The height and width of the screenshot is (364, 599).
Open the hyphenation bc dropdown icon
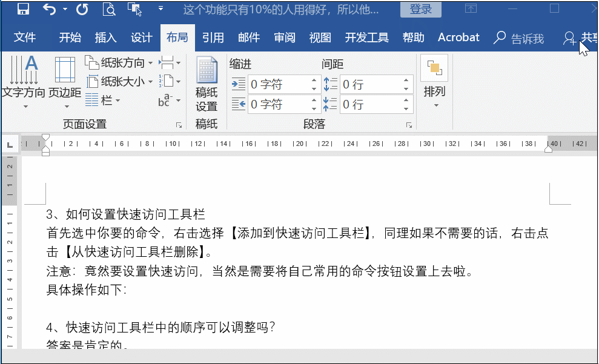[x=170, y=101]
